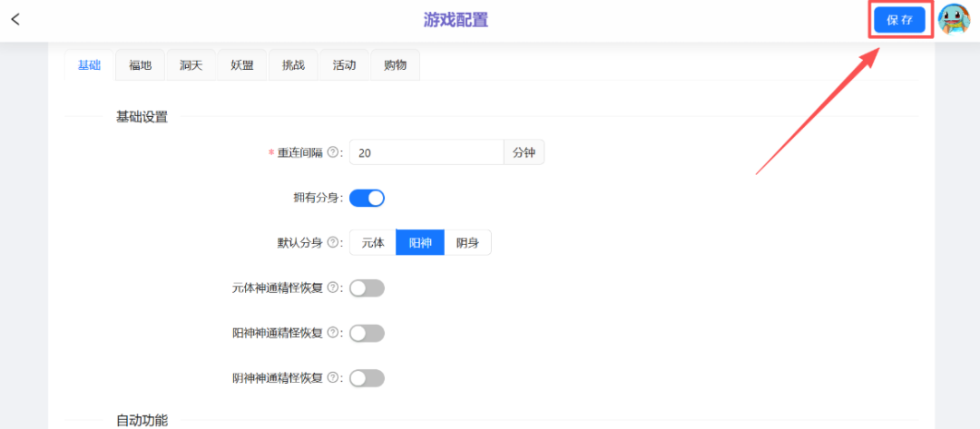Switch to the 洞天 tab

coord(191,65)
